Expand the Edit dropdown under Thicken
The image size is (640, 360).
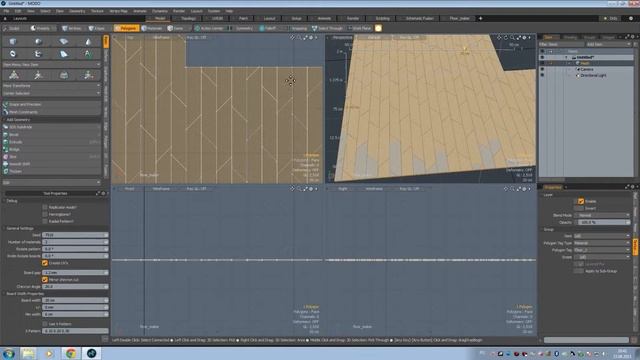[x=51, y=182]
